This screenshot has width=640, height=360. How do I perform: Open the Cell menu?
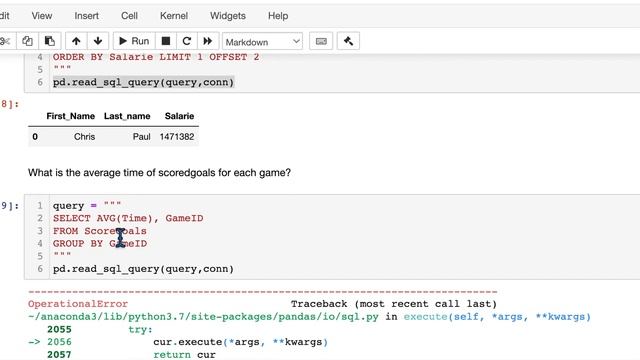(x=129, y=16)
